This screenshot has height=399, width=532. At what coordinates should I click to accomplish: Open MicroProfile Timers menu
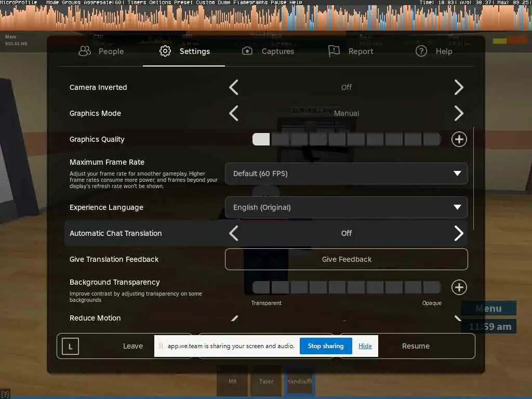(x=137, y=3)
